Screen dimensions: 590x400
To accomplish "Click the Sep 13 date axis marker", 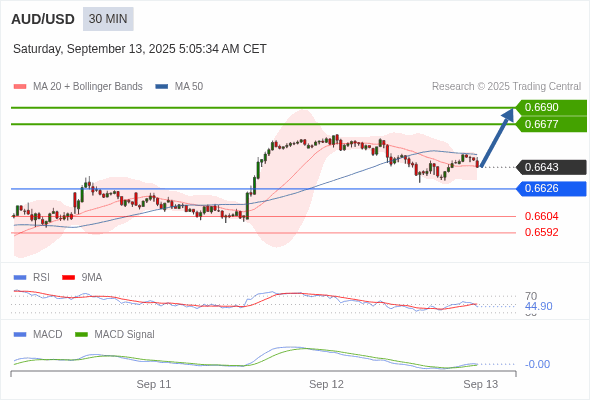I will click(481, 384).
